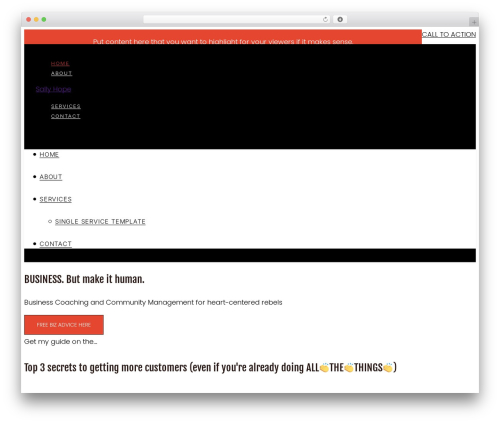This screenshot has width=500, height=423.
Task: Click the FREE BIZ ADVICE HERE button
Action: click(x=64, y=325)
